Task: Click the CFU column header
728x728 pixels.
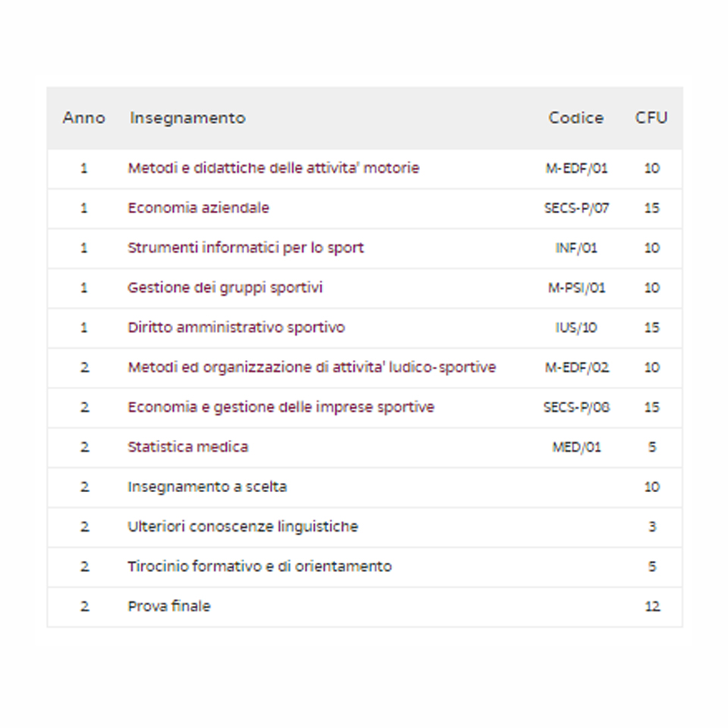Action: [651, 118]
